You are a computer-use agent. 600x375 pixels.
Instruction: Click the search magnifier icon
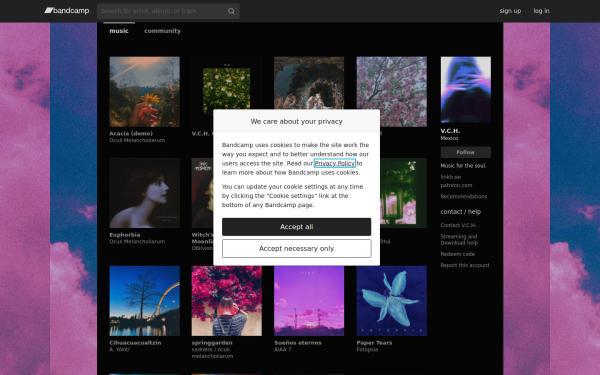(x=231, y=11)
